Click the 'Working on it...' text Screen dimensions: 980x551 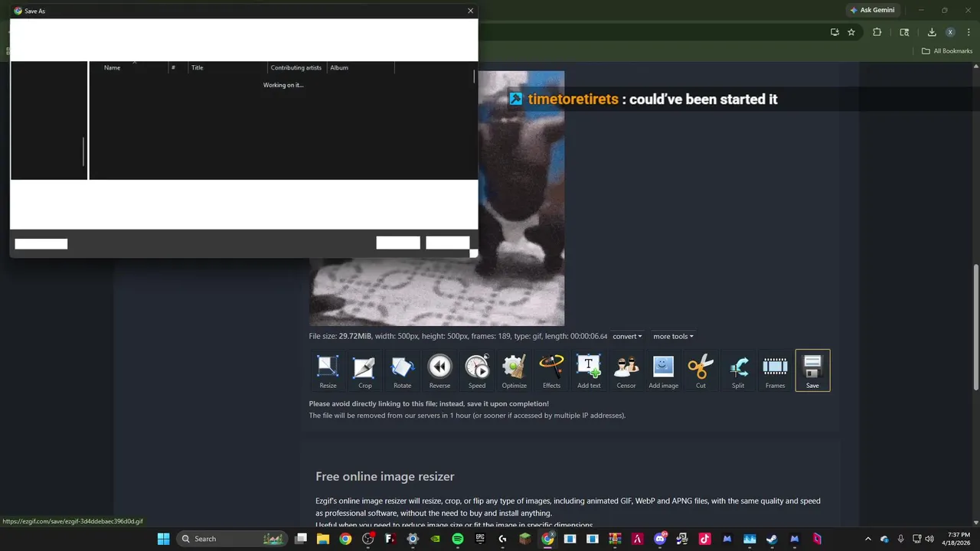(x=283, y=85)
